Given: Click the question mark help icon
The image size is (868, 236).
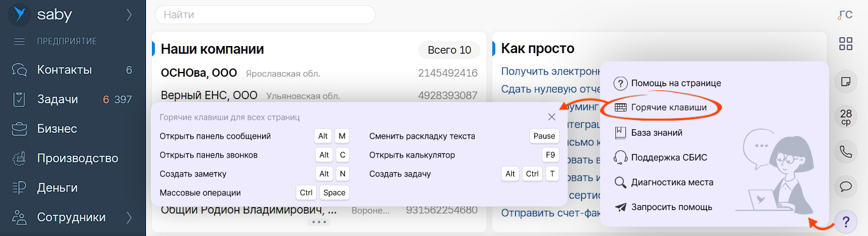Looking at the screenshot, I should [846, 222].
